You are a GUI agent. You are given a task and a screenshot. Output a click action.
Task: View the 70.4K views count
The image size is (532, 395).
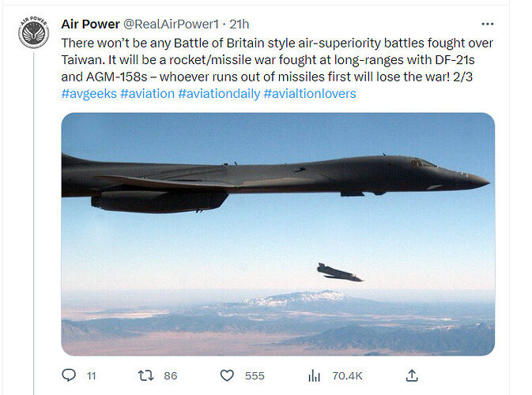pos(346,376)
